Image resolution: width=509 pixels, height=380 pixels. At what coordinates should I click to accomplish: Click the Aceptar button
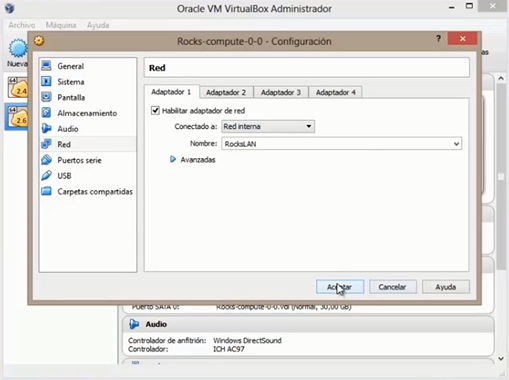coord(340,287)
